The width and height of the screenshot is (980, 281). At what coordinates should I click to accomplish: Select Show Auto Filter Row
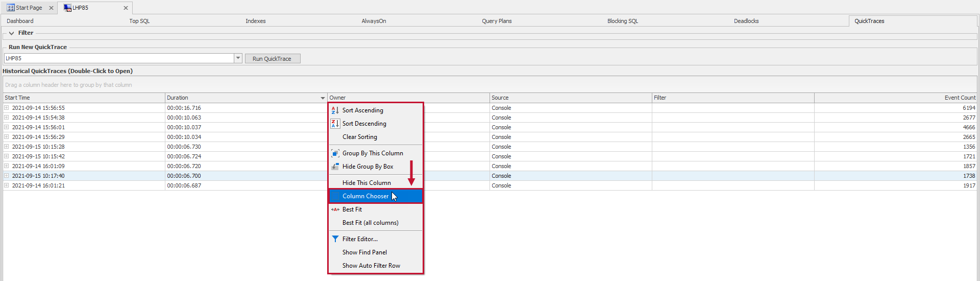(x=376, y=266)
